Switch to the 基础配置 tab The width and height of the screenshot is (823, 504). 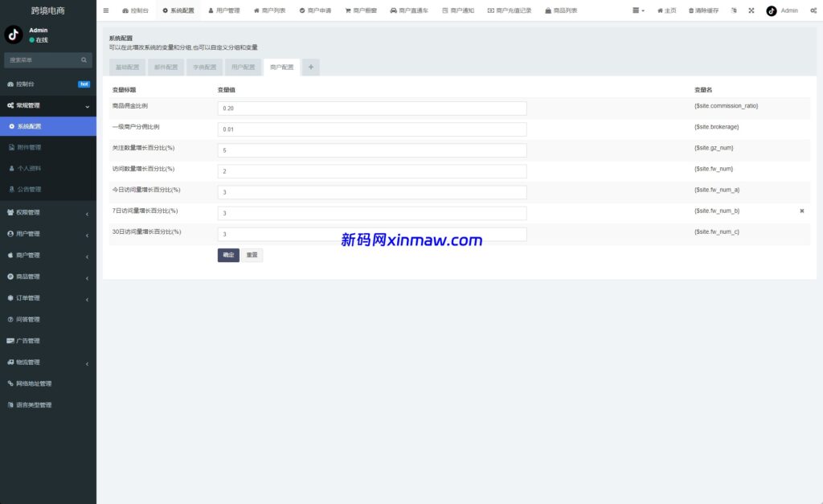click(x=125, y=67)
